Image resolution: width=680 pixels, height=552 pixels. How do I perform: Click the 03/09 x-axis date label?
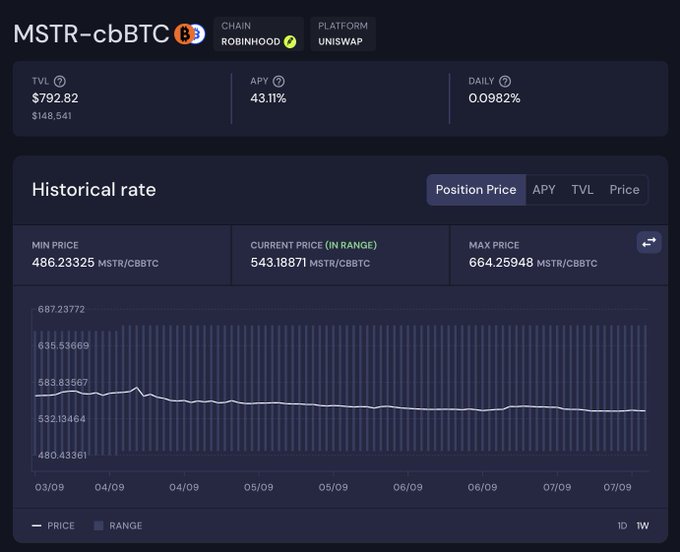coord(49,487)
